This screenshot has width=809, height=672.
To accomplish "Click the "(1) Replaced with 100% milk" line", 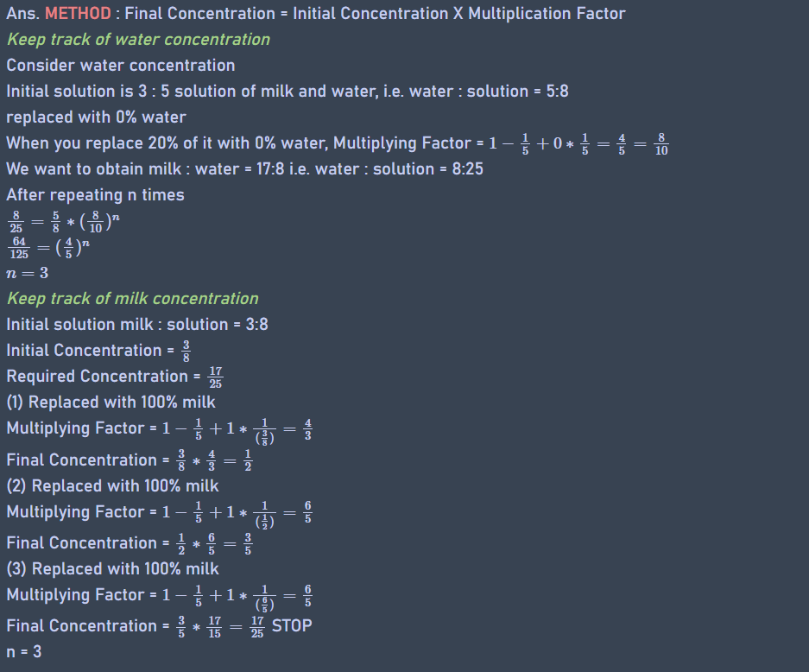I will tap(111, 402).
